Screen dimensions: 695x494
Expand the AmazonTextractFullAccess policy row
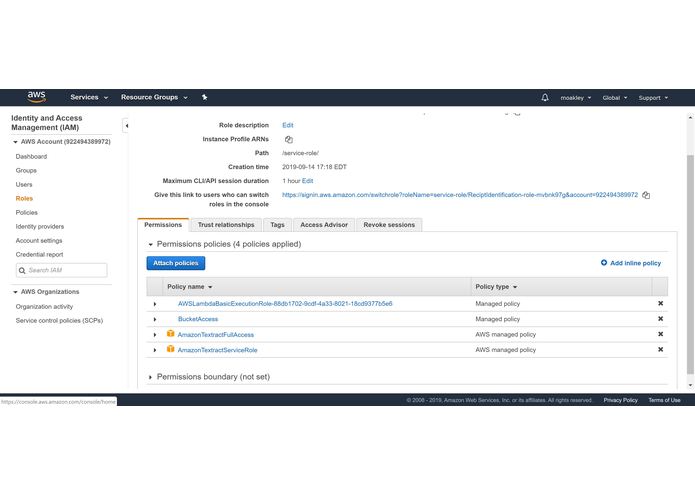[x=155, y=335]
